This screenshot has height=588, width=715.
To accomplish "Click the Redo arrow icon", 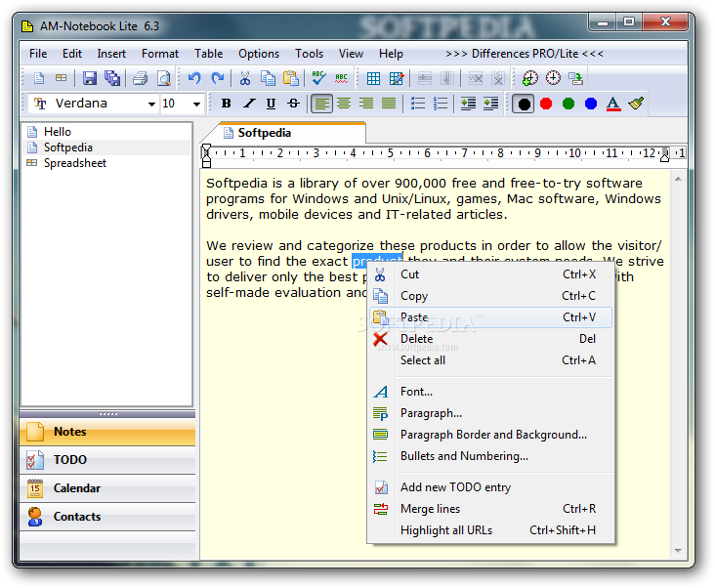I will [x=218, y=78].
